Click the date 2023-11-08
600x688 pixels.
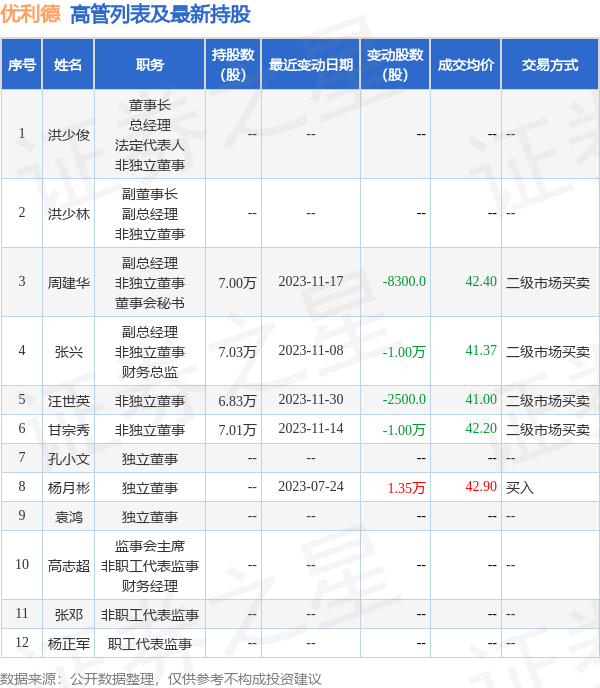(x=311, y=350)
